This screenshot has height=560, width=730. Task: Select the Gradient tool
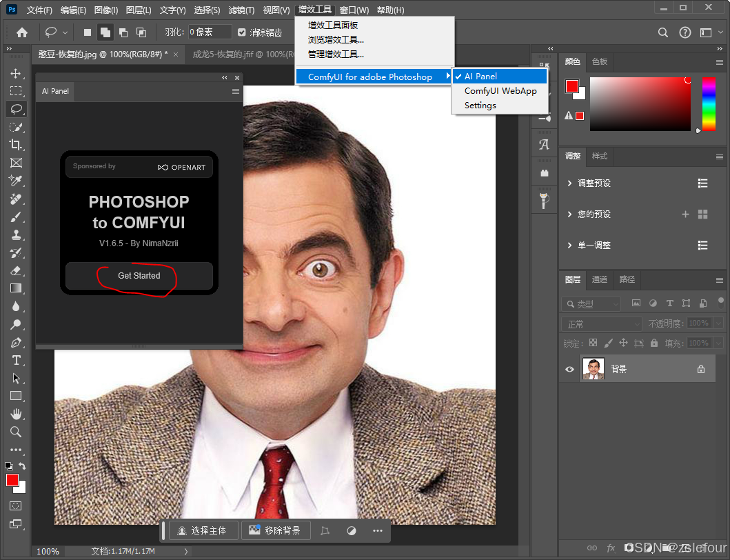pyautogui.click(x=16, y=288)
